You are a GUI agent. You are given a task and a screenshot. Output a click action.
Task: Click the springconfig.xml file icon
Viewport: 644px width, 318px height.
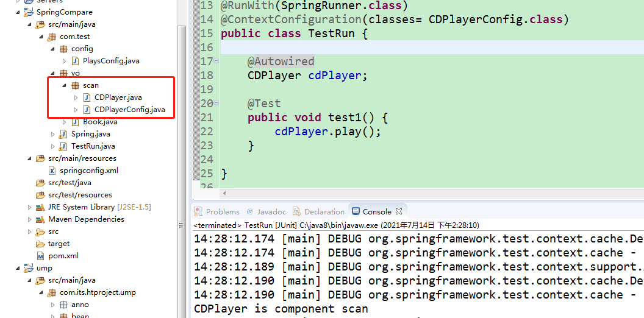[x=52, y=171]
